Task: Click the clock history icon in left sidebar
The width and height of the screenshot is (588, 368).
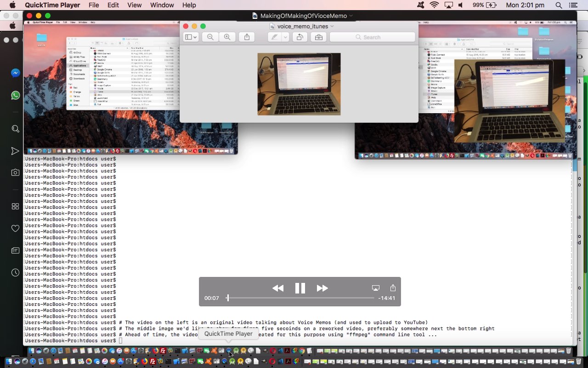Action: click(15, 272)
